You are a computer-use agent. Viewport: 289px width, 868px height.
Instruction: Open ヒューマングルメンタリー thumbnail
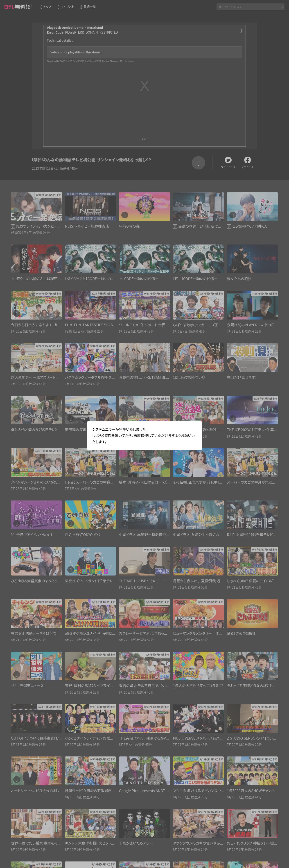pos(198,614)
